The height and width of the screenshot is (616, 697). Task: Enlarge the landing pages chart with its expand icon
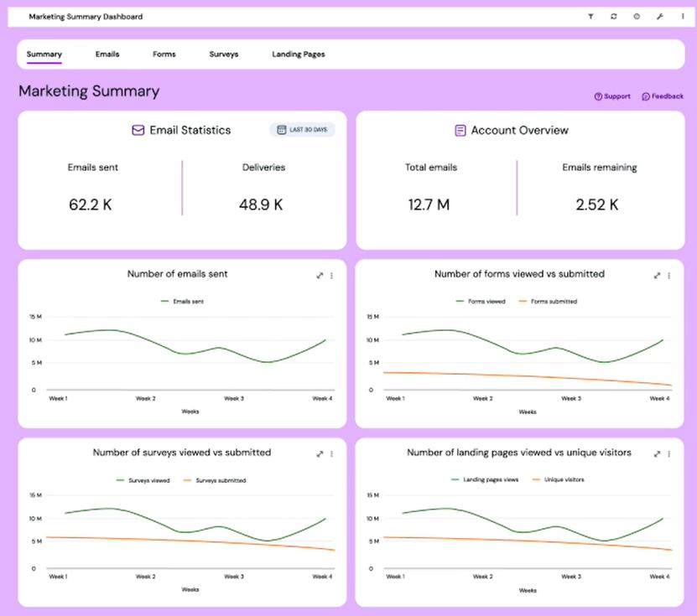(657, 453)
